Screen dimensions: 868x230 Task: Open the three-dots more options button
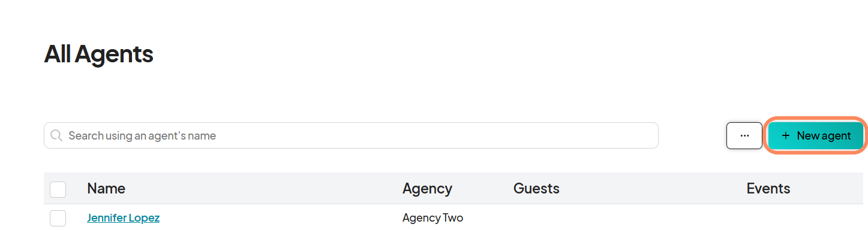[744, 135]
